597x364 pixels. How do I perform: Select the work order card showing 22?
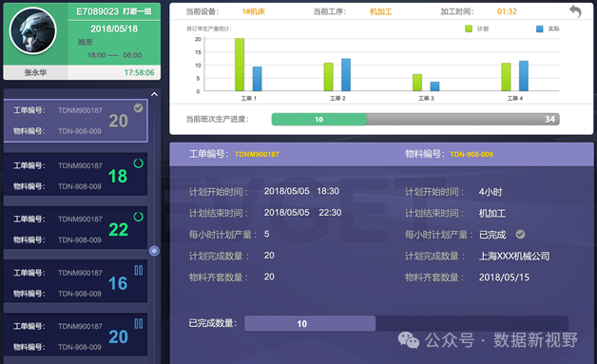click(75, 228)
